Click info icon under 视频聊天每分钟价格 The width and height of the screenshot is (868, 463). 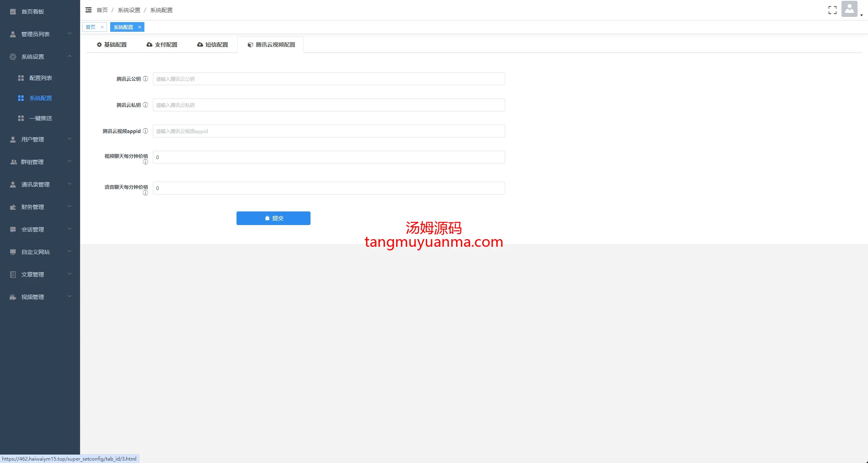(x=146, y=162)
